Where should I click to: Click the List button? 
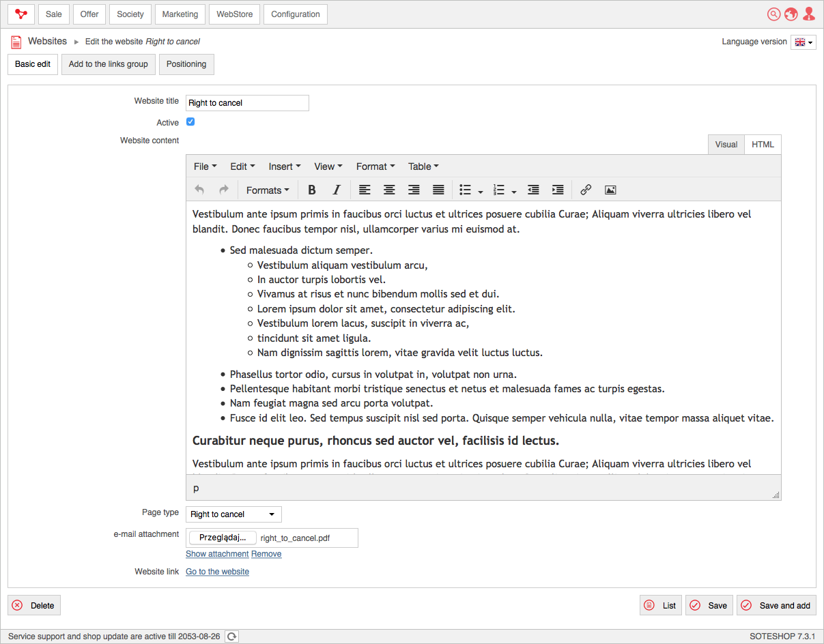click(x=661, y=605)
